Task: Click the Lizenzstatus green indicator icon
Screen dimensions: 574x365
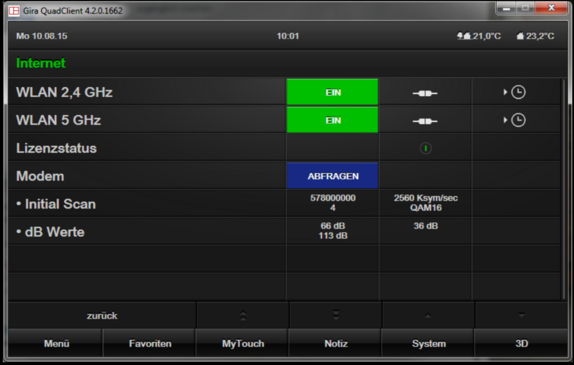Action: point(425,148)
